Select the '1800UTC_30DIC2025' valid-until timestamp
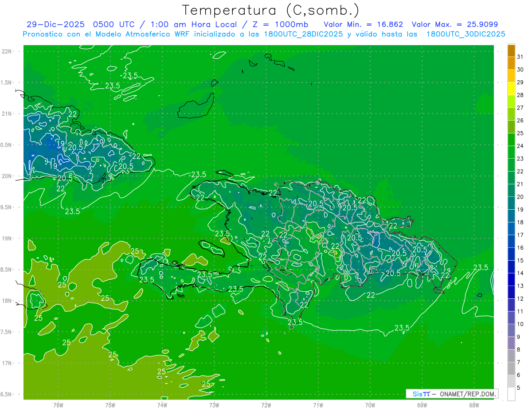Viewport: 532px width, 411px height. point(465,34)
